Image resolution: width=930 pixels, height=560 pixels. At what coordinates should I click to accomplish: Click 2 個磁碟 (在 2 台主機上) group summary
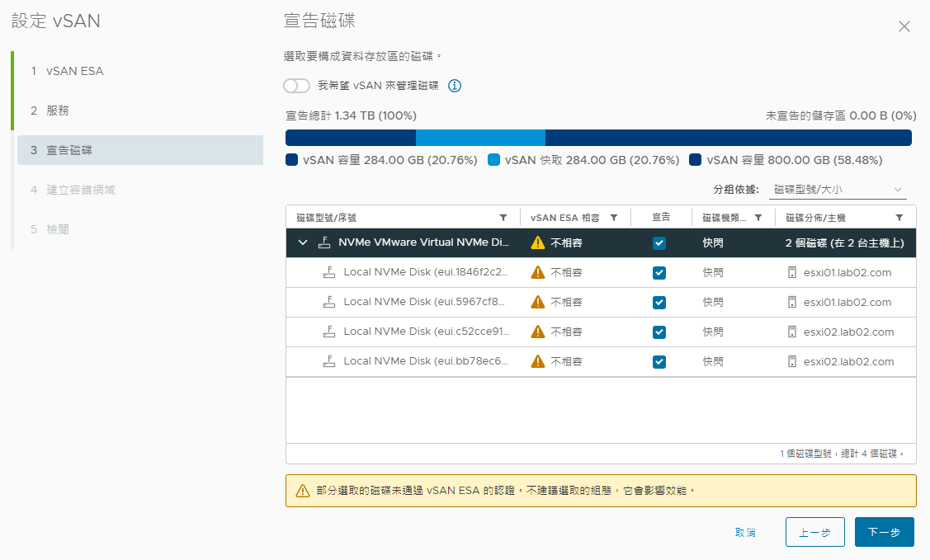pos(845,243)
